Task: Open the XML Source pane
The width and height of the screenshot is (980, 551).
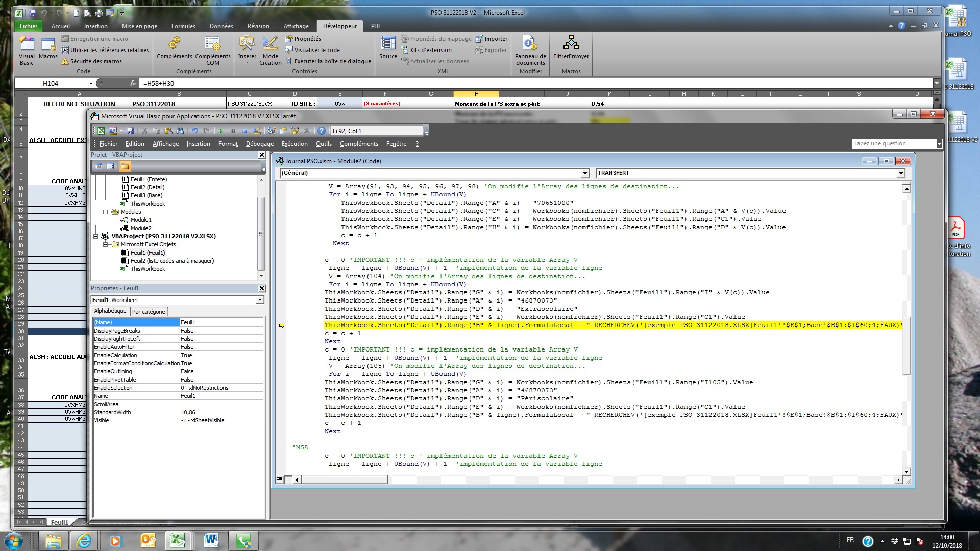Action: [388, 48]
